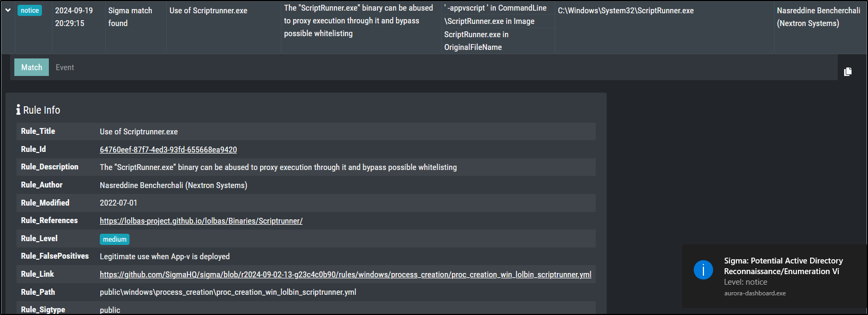Collapse the event row chevron

pos(8,11)
